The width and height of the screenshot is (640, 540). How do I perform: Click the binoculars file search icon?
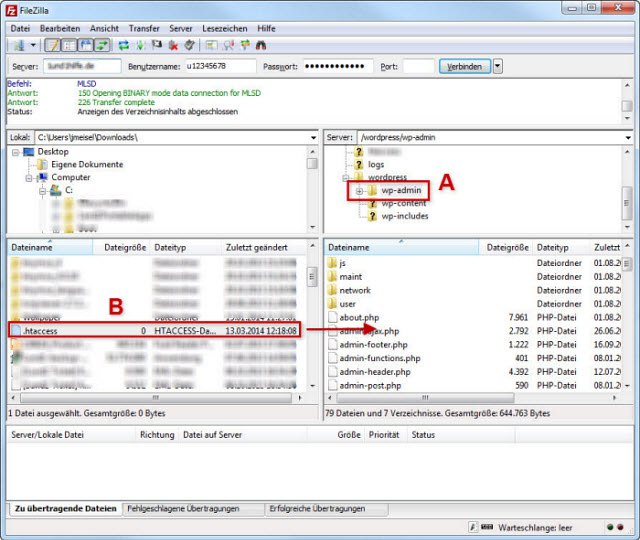[261, 45]
